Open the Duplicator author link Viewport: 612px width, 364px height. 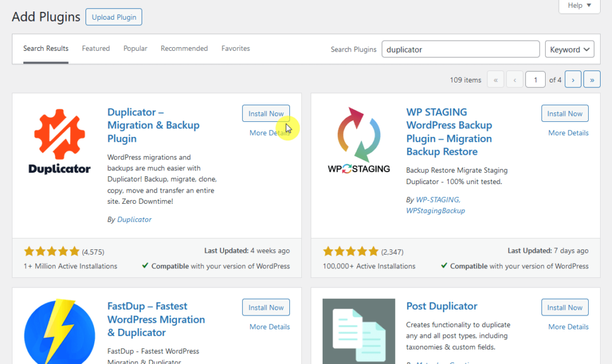pos(134,219)
